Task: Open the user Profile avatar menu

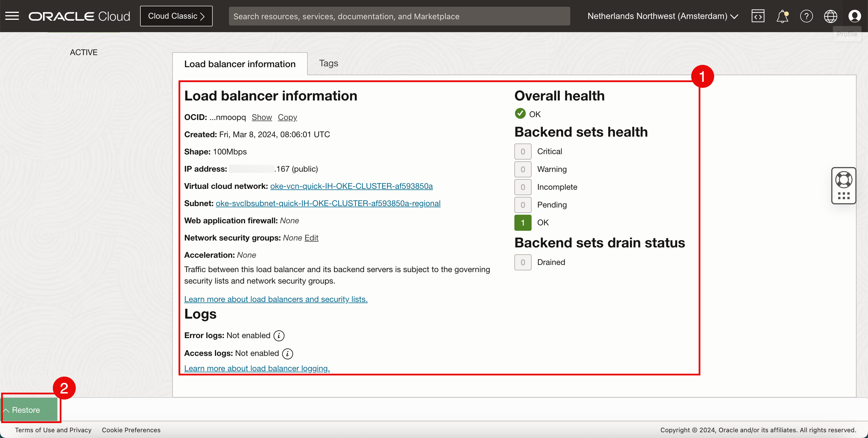Action: [855, 16]
